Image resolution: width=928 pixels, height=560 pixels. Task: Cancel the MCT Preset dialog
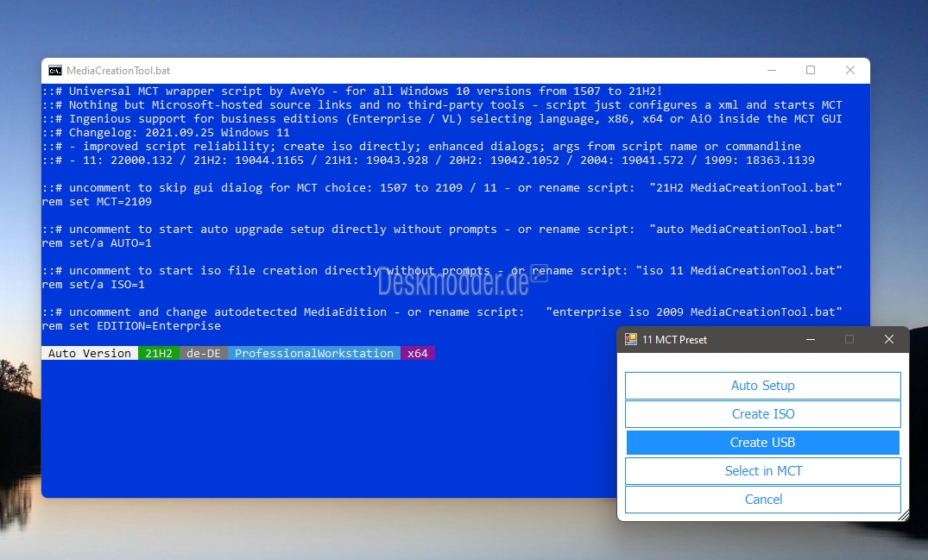[762, 500]
